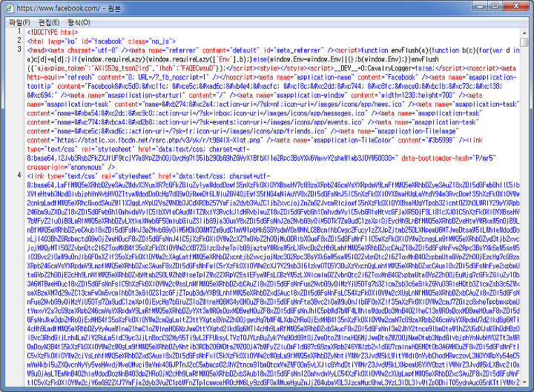Click line number 3 in gutter
This screenshot has height=392, width=534.
coord(19,49)
